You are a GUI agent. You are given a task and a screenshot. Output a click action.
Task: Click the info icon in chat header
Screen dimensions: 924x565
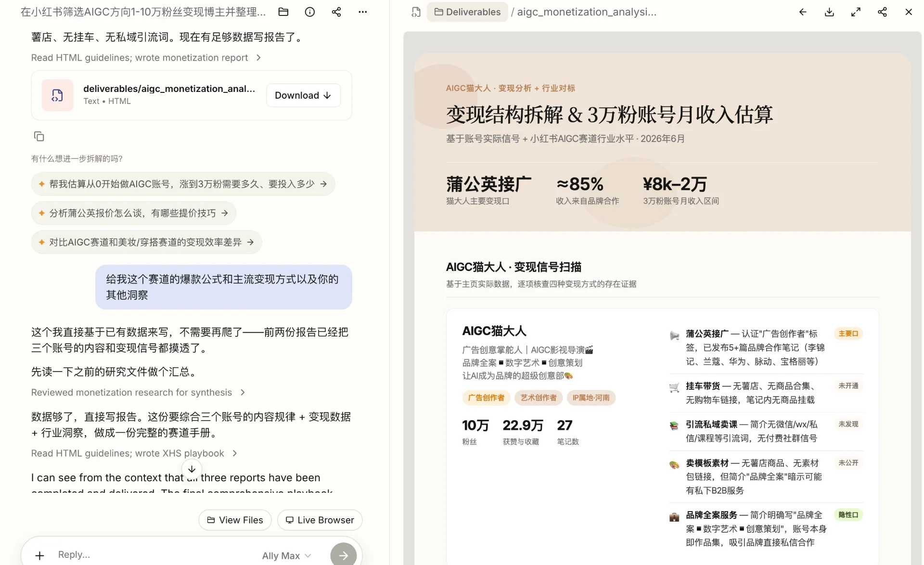click(x=310, y=12)
